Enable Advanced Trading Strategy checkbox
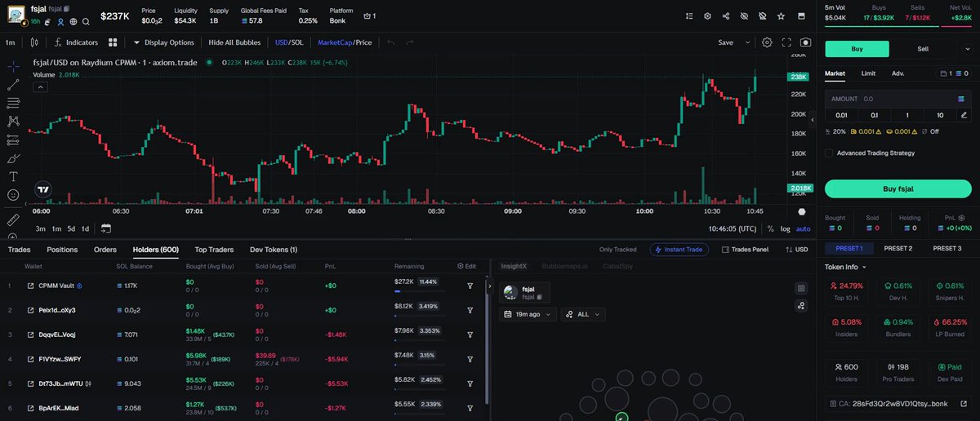The image size is (980, 421). 829,153
